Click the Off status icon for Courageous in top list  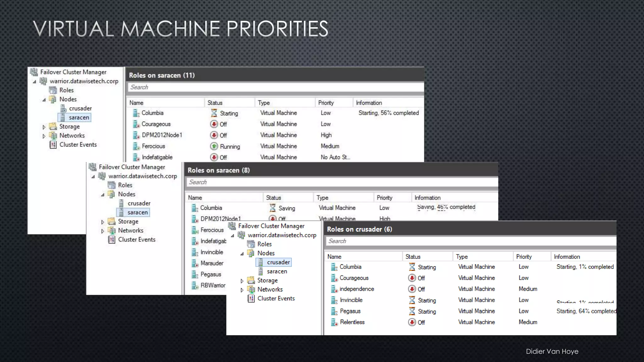point(214,124)
